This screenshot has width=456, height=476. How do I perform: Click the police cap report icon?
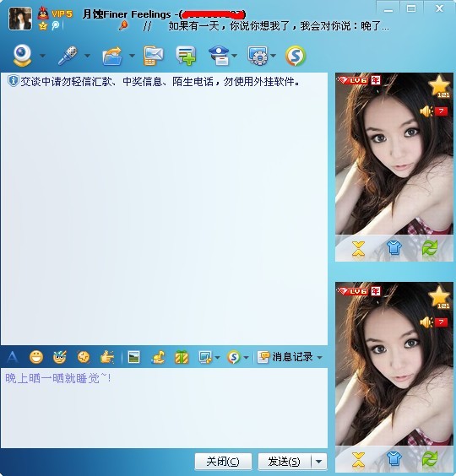click(x=219, y=56)
